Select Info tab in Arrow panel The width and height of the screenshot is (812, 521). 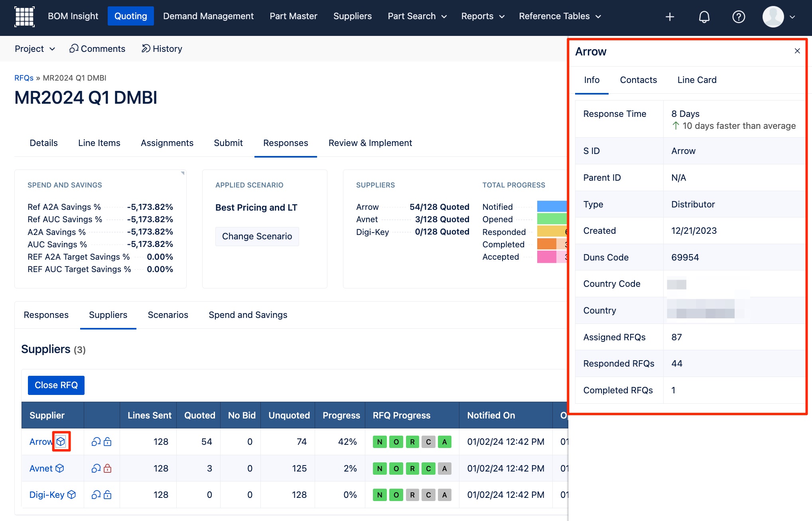591,80
